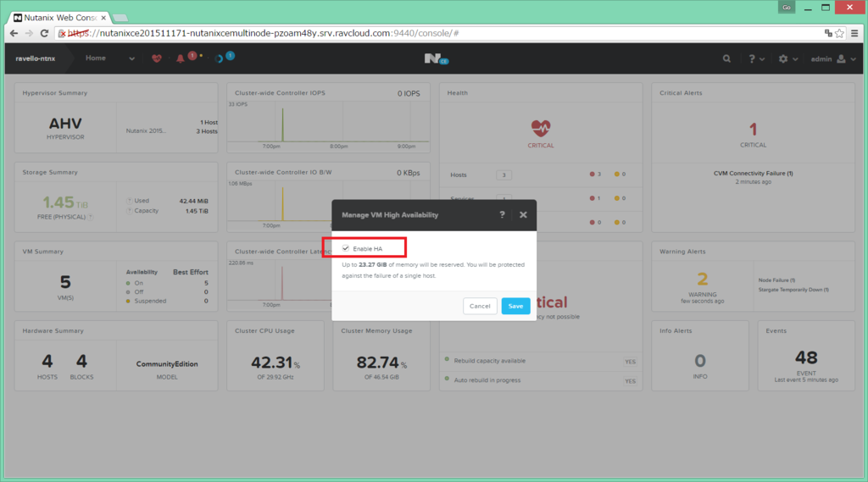Bookmark this page with the star icon
This screenshot has width=868, height=482.
[x=840, y=33]
